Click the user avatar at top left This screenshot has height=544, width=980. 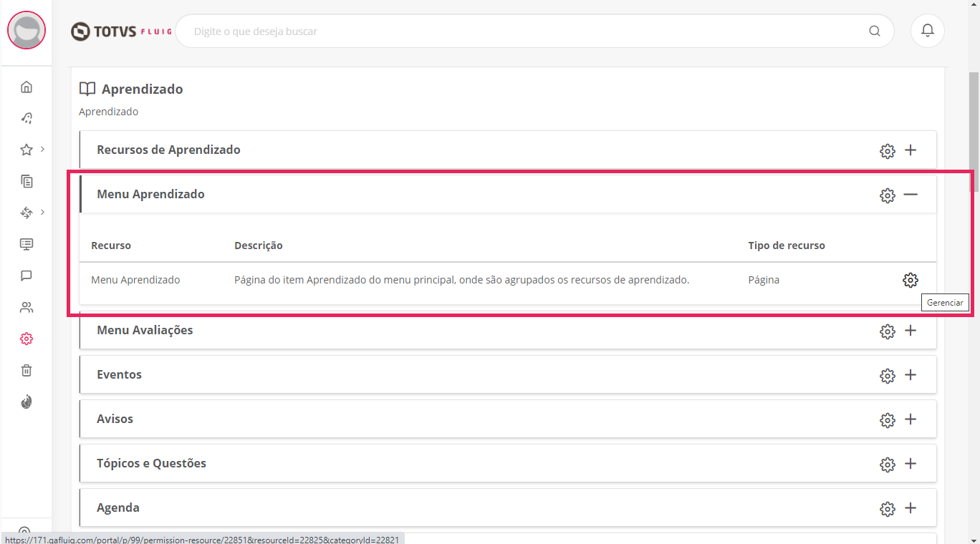27,30
